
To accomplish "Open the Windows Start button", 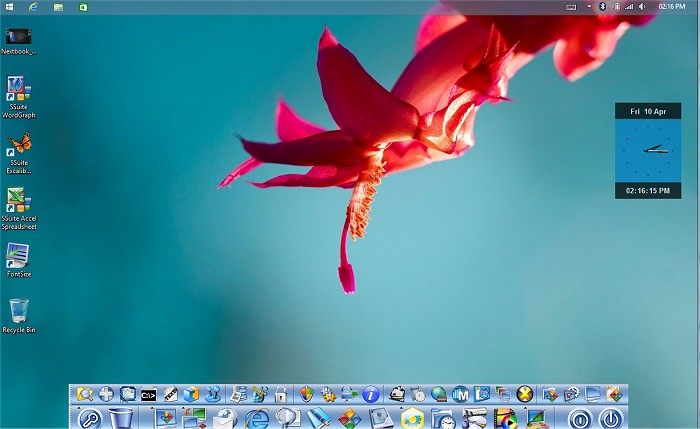I will (x=8, y=6).
